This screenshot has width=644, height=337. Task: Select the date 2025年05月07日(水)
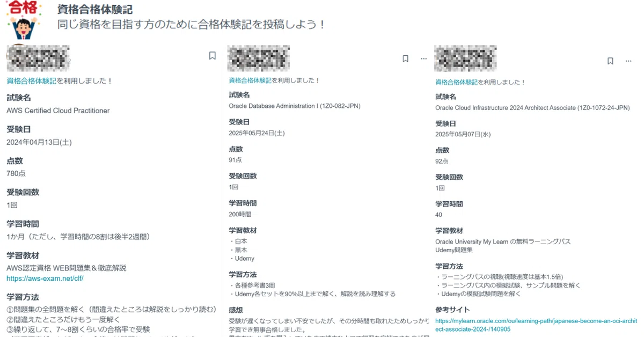[463, 134]
